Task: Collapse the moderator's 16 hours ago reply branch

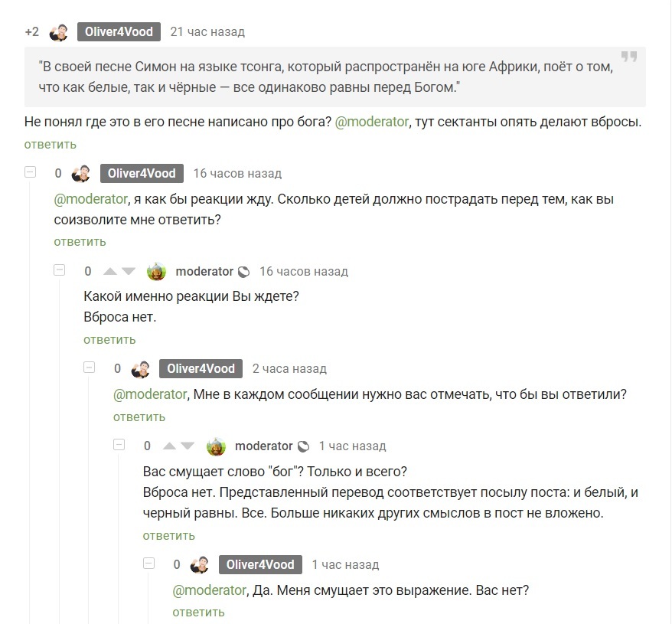Action: [59, 270]
